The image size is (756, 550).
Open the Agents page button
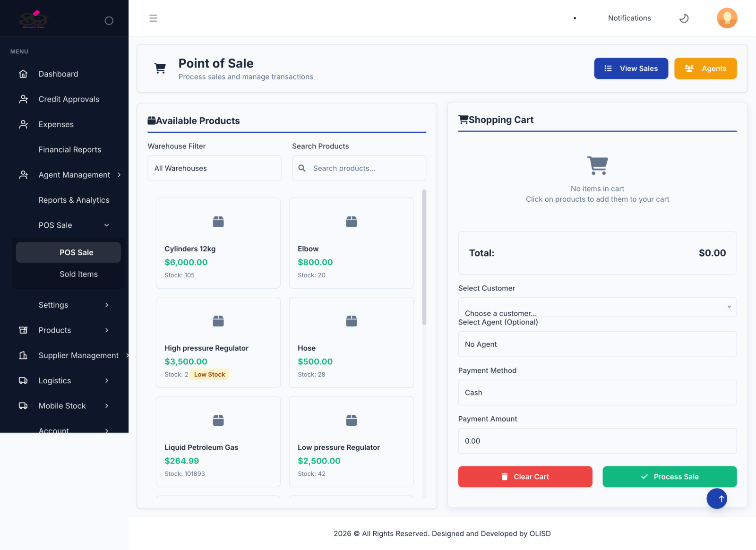[x=705, y=69]
